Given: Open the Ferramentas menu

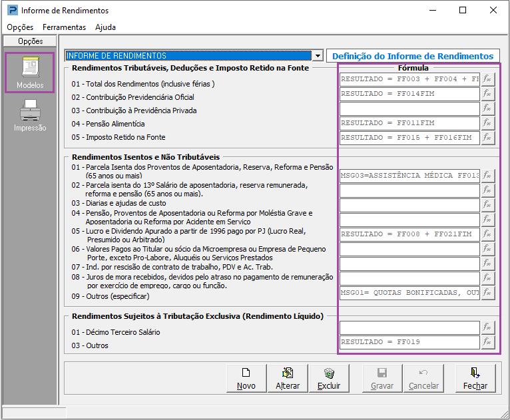Looking at the screenshot, I should tap(64, 27).
